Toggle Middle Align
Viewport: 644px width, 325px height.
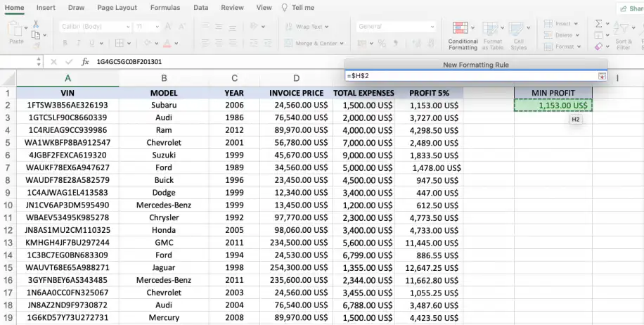point(219,27)
